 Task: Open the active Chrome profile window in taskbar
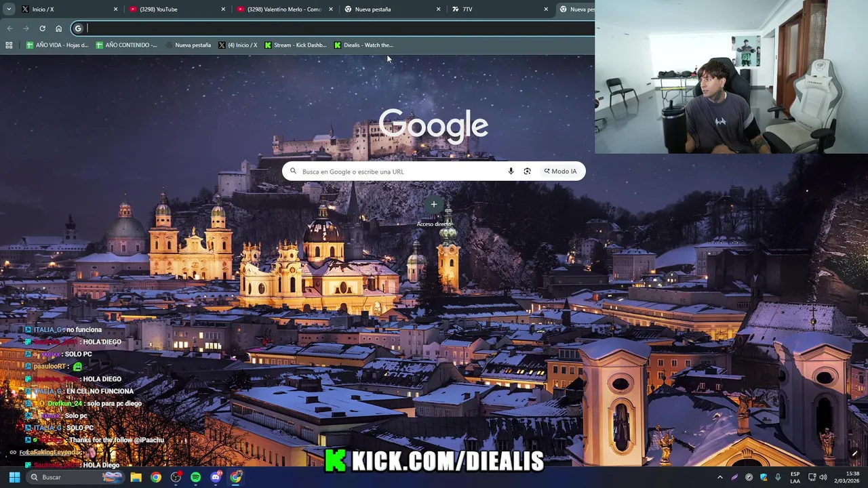point(235,477)
